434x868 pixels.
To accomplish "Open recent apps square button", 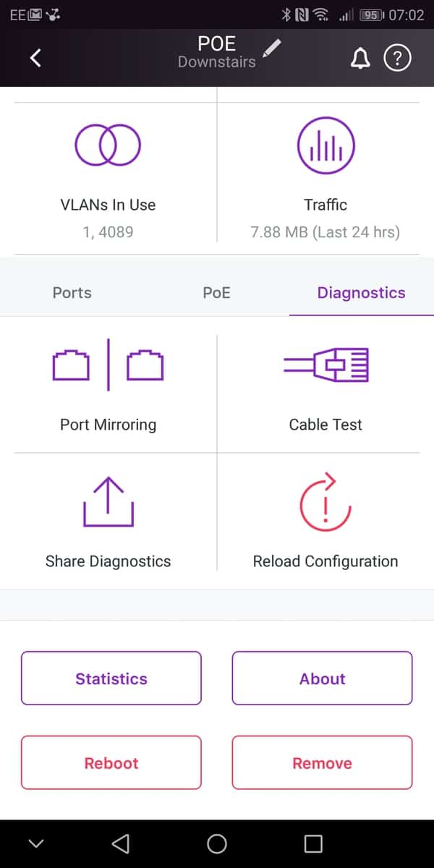I will [312, 843].
